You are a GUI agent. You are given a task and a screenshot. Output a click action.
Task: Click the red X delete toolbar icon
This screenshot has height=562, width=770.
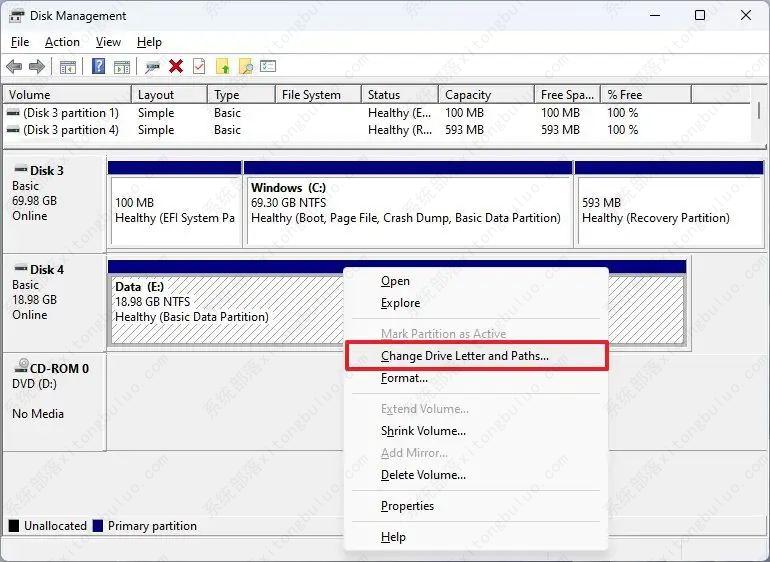tap(176, 67)
